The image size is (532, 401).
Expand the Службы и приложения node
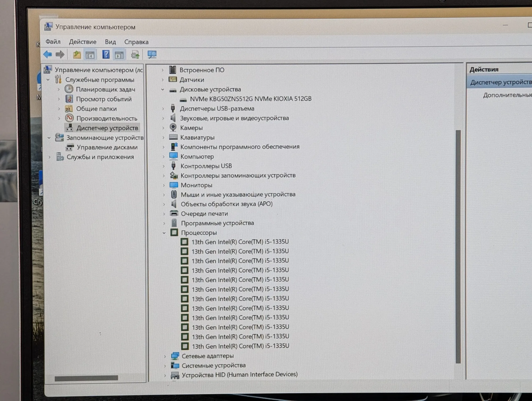point(49,157)
